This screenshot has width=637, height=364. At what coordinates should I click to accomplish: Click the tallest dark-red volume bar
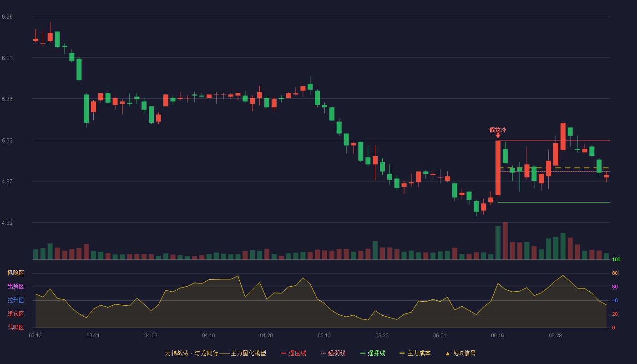pyautogui.click(x=505, y=241)
